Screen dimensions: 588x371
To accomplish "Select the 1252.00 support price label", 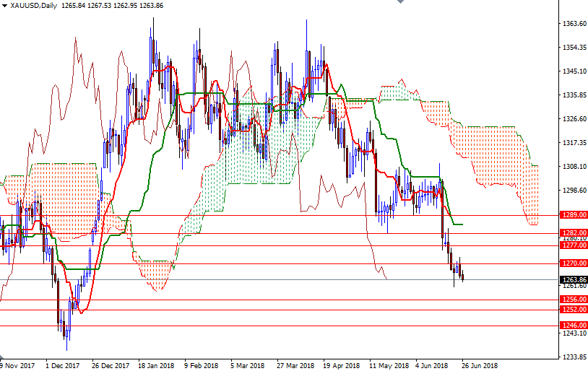I will tap(572, 310).
